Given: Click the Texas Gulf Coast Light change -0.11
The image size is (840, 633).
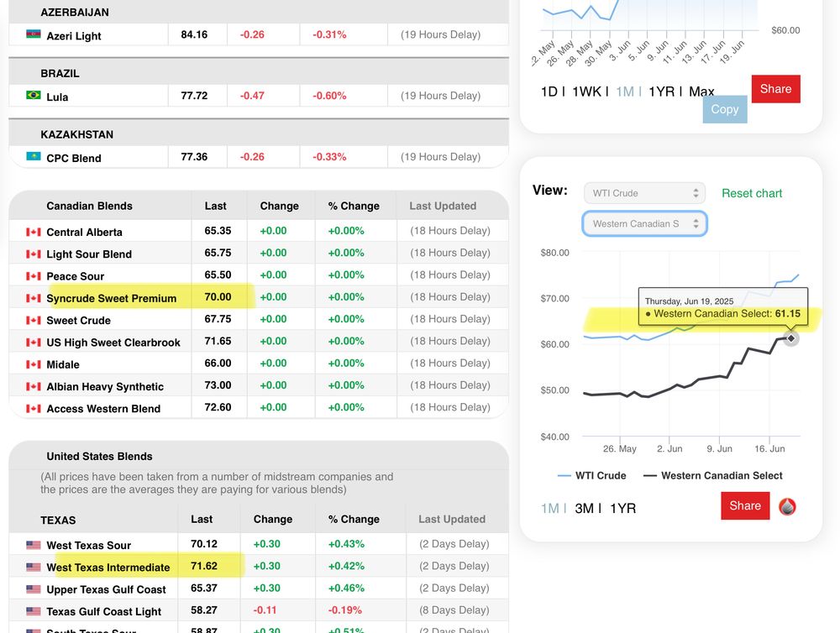Looking at the screenshot, I should (x=265, y=610).
